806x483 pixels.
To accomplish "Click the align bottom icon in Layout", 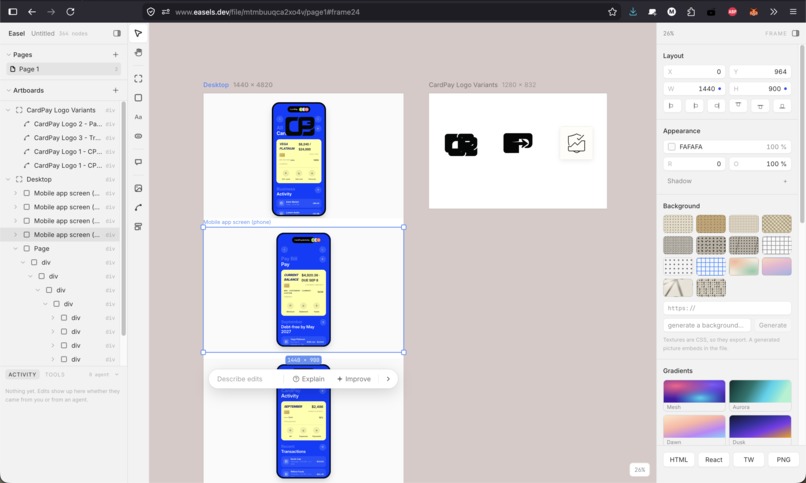I will (x=782, y=106).
